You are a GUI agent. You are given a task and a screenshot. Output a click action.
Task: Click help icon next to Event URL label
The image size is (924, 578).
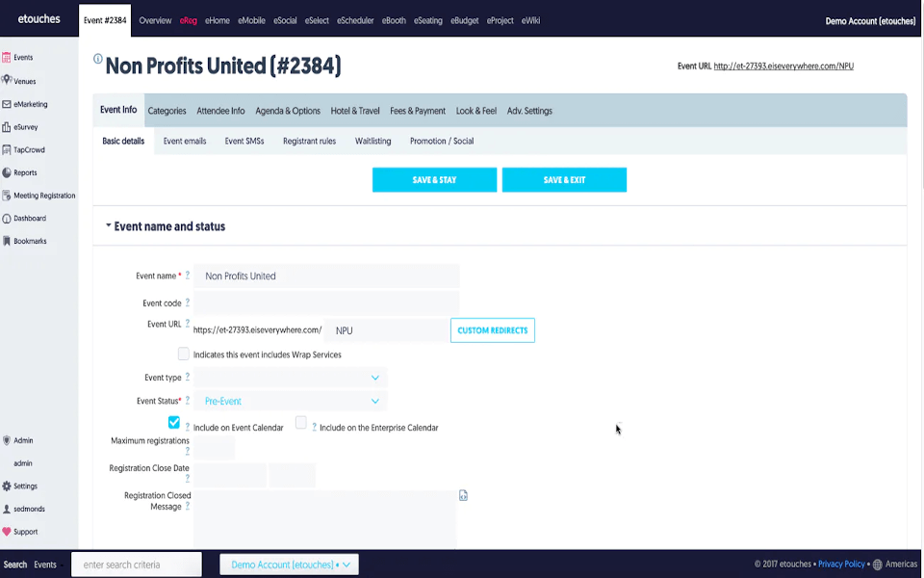[188, 324]
